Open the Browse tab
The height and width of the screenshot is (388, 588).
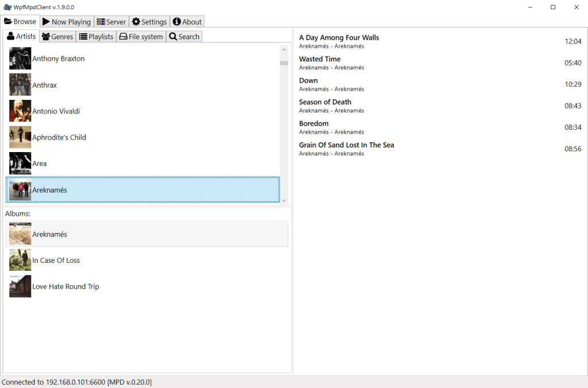coord(20,21)
